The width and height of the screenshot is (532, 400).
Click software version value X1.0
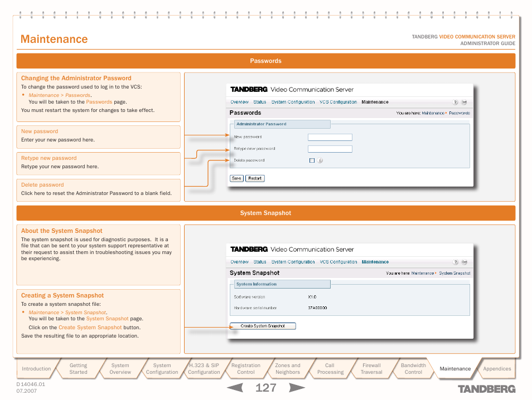pyautogui.click(x=312, y=297)
